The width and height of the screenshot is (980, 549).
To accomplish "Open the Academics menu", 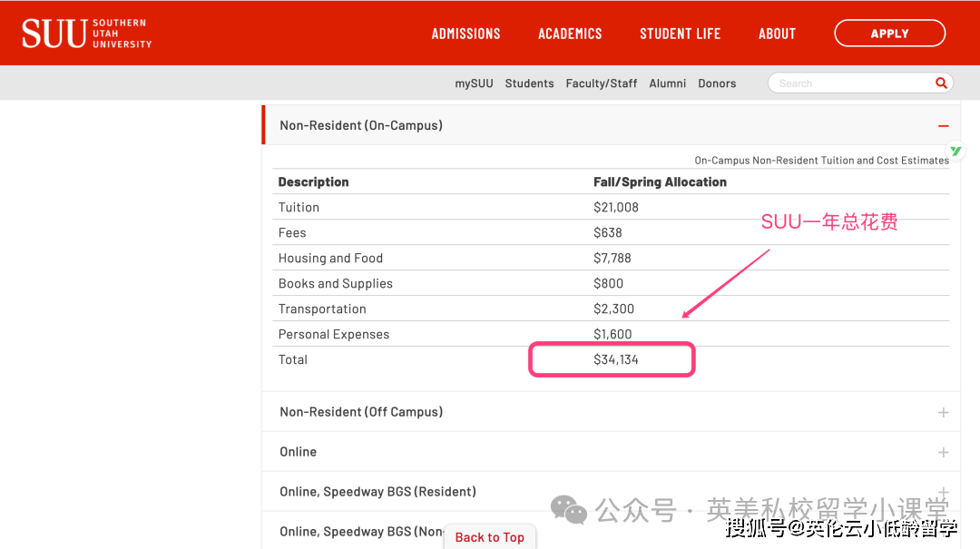I will coord(570,34).
